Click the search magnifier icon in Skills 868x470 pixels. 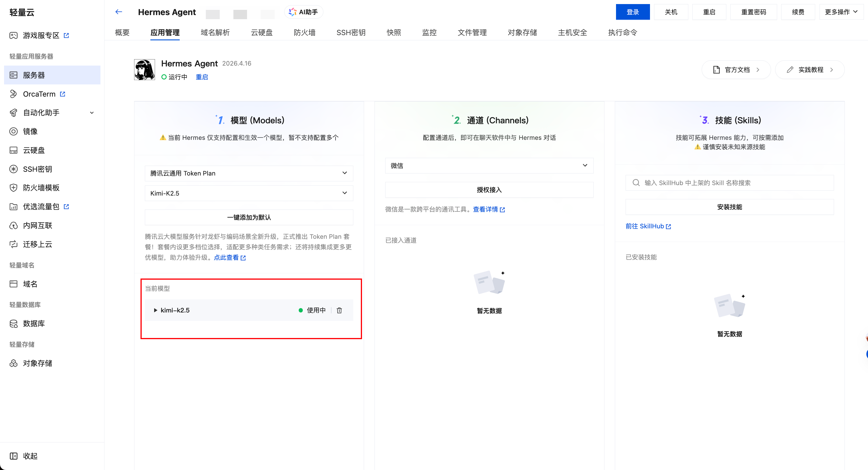pos(636,182)
